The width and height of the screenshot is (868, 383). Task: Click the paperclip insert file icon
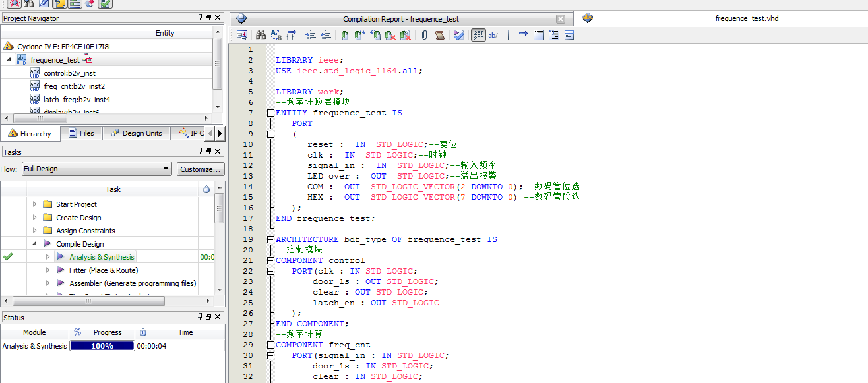click(x=424, y=36)
